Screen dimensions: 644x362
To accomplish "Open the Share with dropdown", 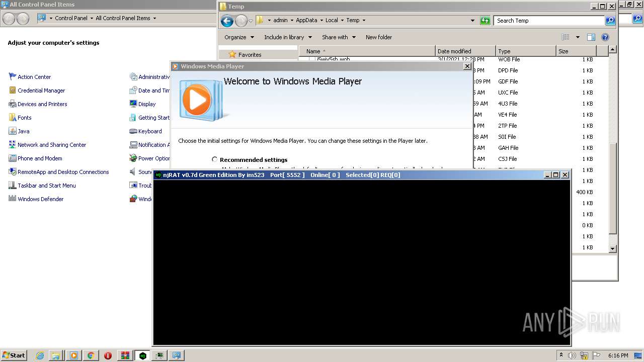I will tap(339, 37).
